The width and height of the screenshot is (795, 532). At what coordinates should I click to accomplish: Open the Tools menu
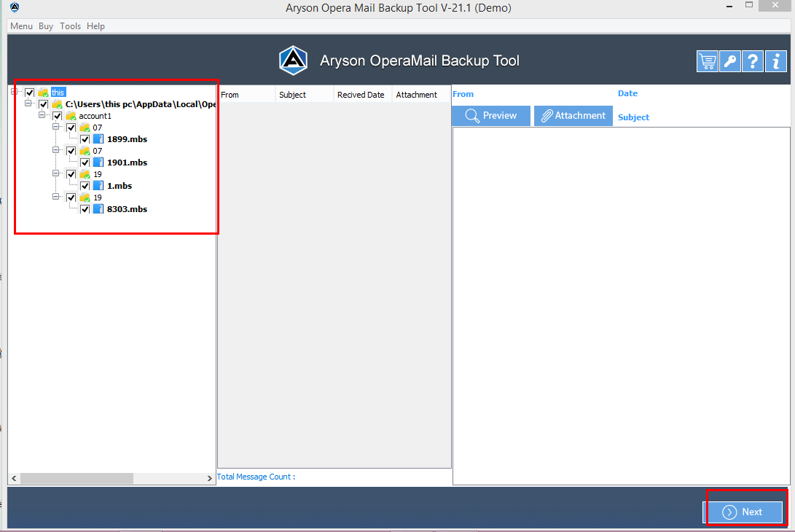pos(70,26)
